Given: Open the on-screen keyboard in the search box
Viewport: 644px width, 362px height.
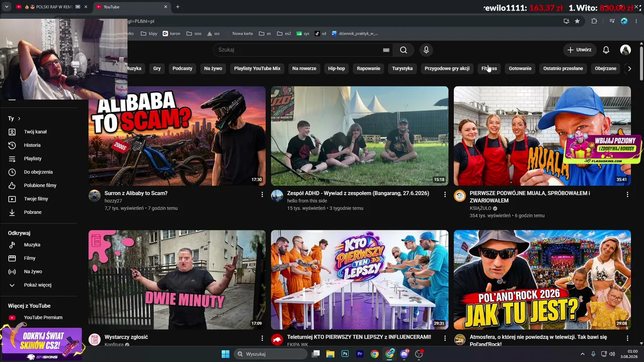Looking at the screenshot, I should coord(386,50).
